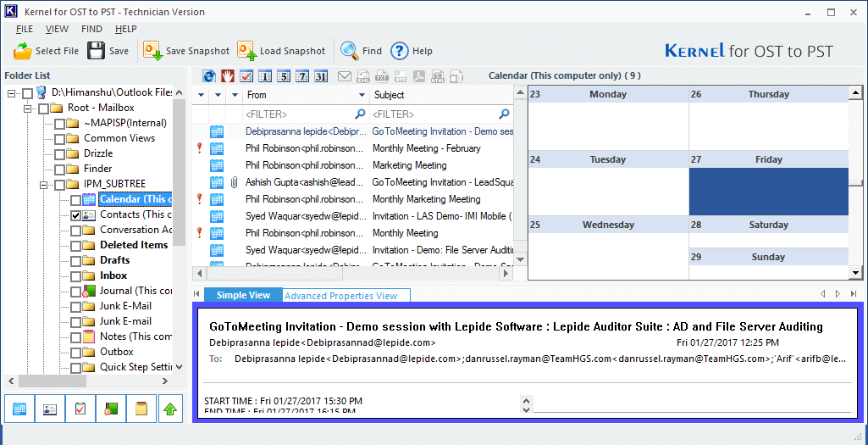Collapse the D:\Himanshu\Outlook Files tree node
Screen dimensions: 868x445
tap(11, 92)
